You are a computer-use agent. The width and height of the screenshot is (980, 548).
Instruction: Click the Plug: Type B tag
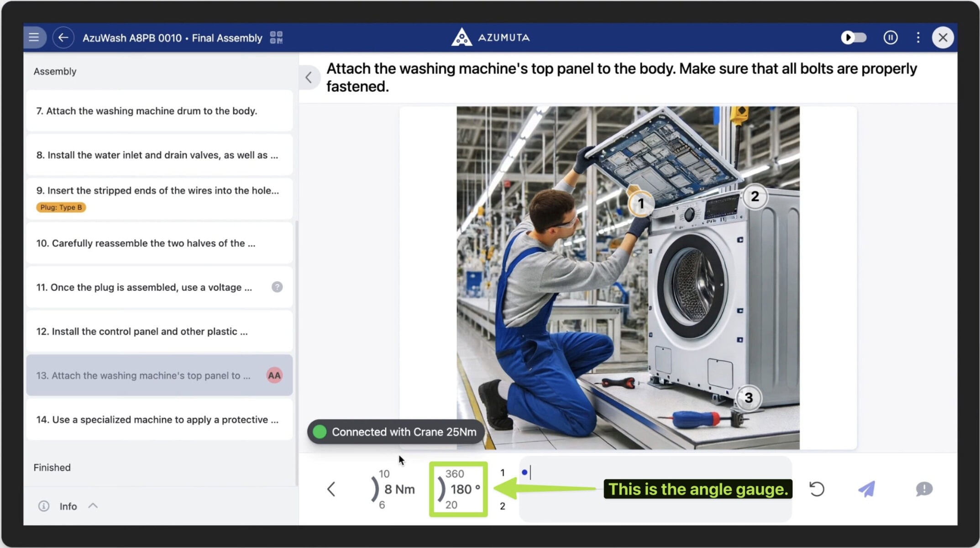click(61, 207)
